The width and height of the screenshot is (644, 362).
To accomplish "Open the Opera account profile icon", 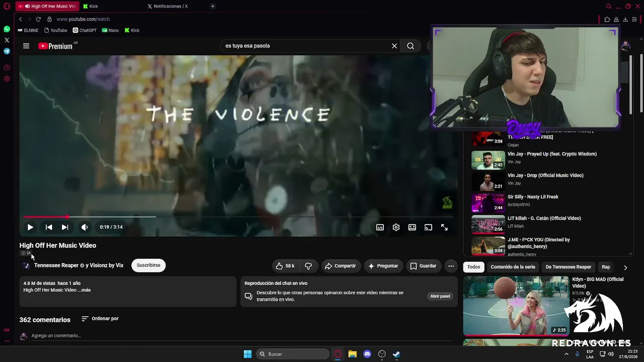I will (x=616, y=20).
